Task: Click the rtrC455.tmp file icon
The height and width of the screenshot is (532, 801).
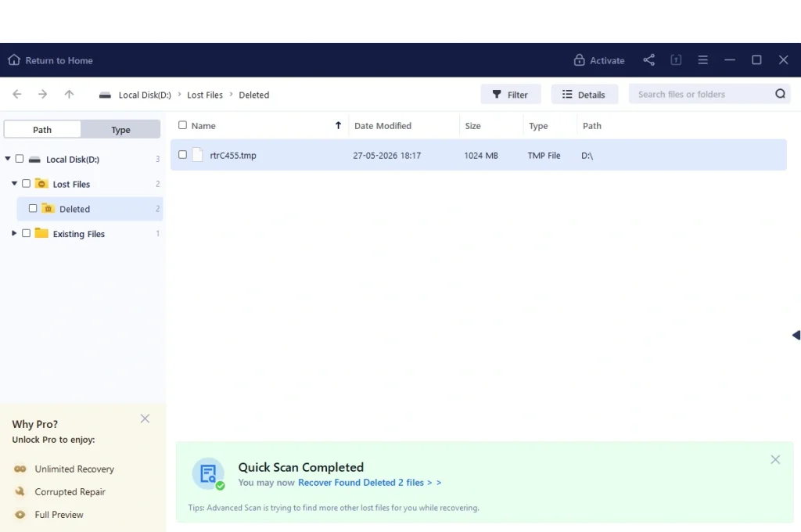Action: 198,155
